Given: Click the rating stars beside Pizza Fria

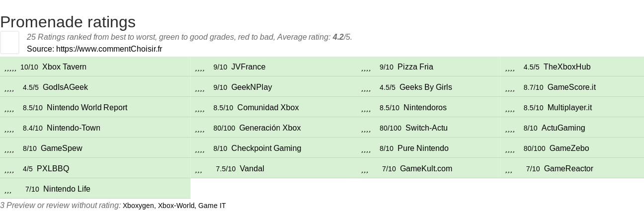Looking at the screenshot, I should pyautogui.click(x=366, y=68).
